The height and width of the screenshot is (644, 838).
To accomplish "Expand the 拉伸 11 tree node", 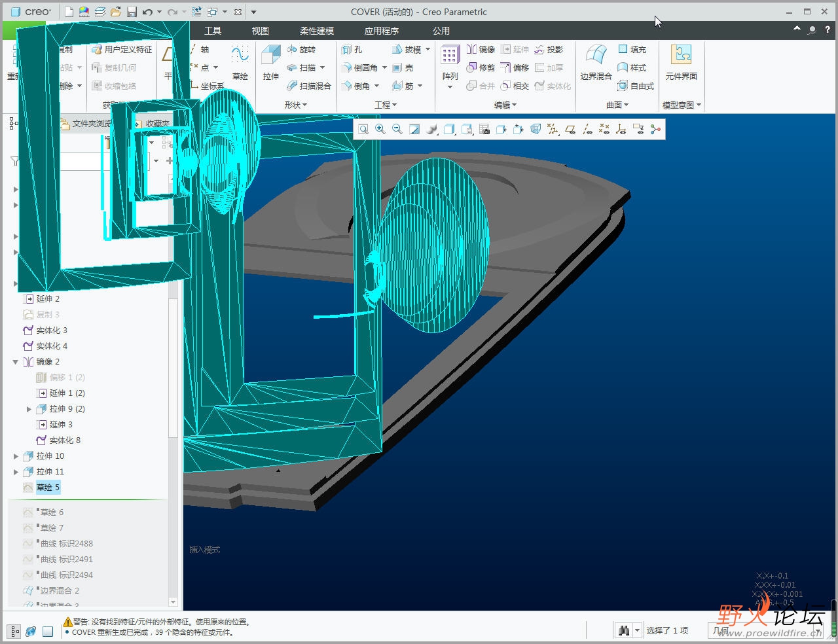I will [16, 472].
